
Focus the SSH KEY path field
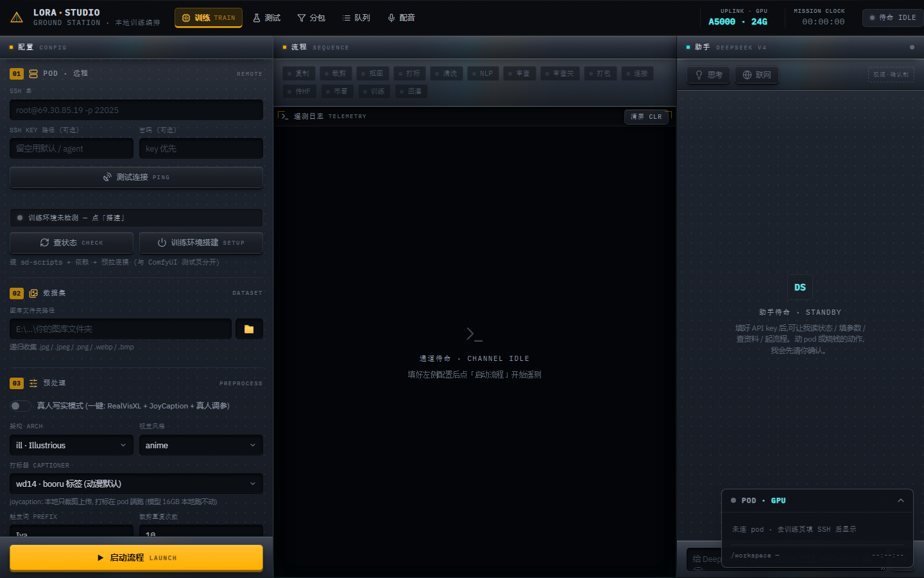[71, 148]
